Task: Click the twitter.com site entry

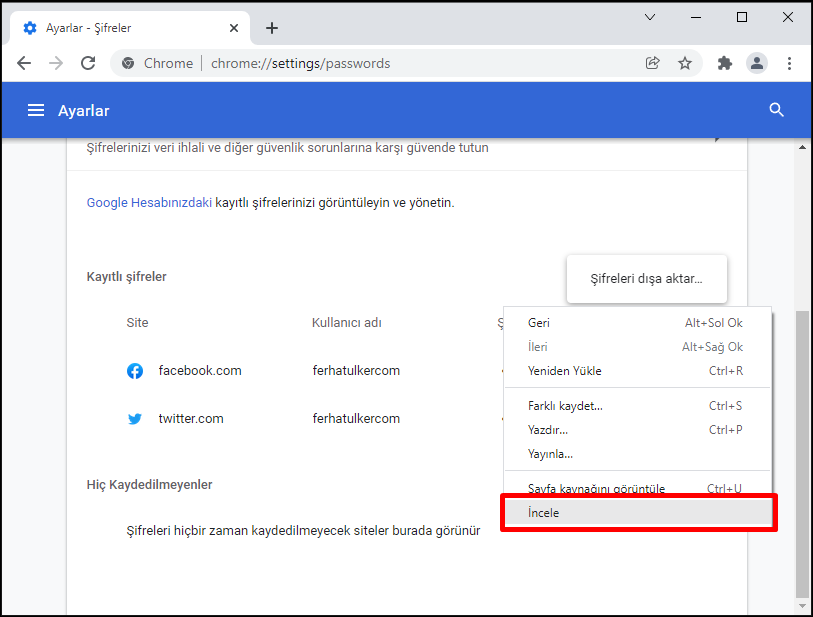Action: pos(191,418)
